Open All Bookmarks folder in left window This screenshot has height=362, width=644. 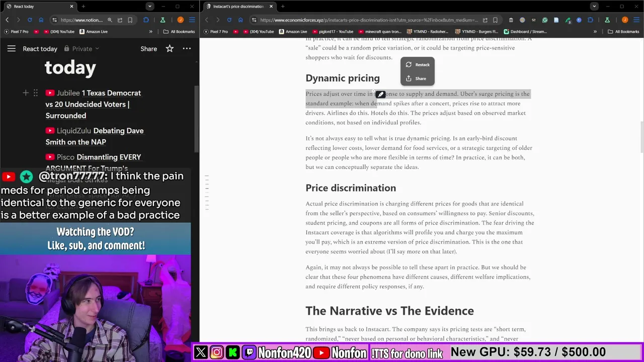pyautogui.click(x=179, y=32)
